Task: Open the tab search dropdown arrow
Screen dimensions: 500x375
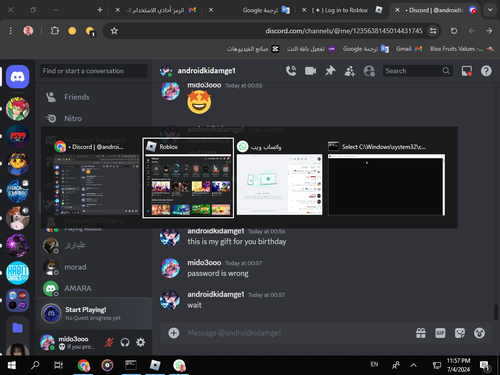Action: pyautogui.click(x=490, y=10)
